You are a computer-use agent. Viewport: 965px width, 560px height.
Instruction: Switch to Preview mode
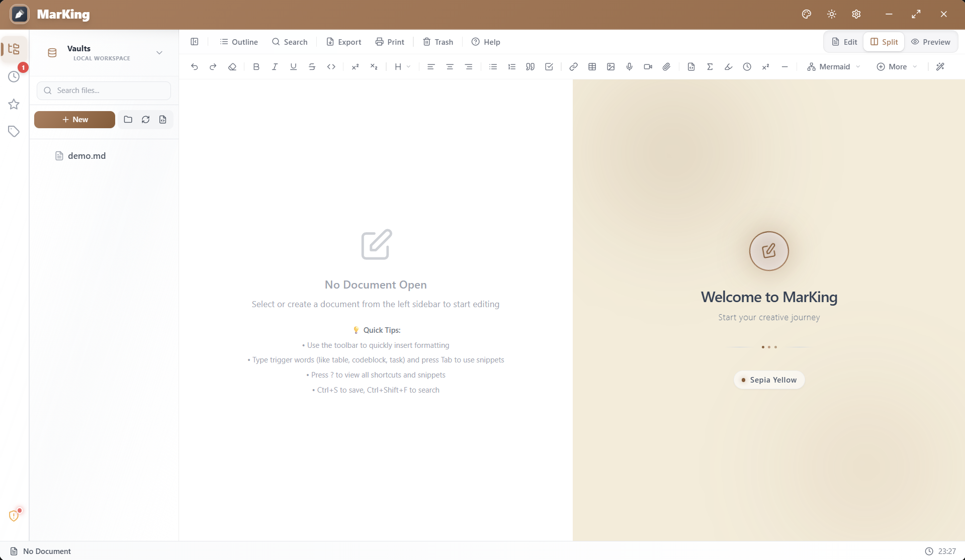931,42
